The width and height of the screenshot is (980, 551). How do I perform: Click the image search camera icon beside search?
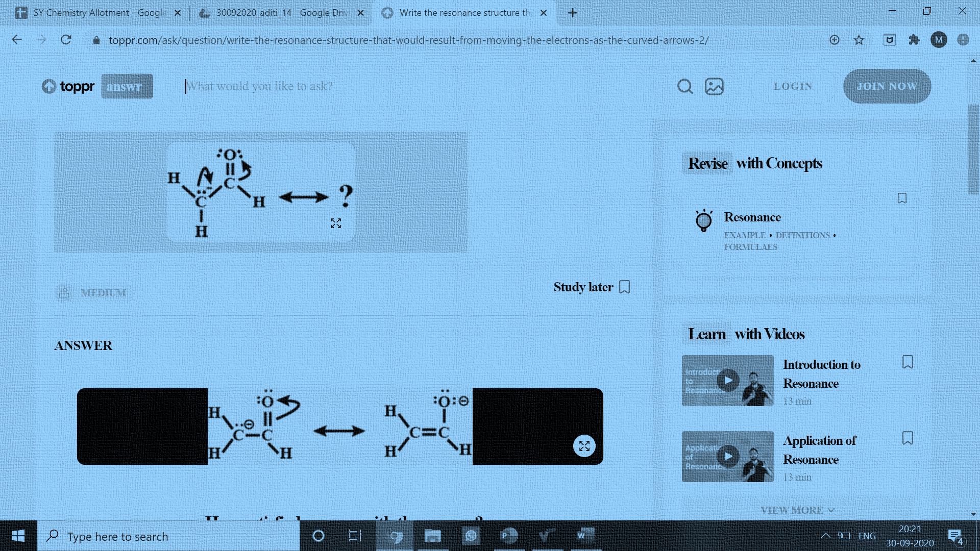click(x=714, y=86)
